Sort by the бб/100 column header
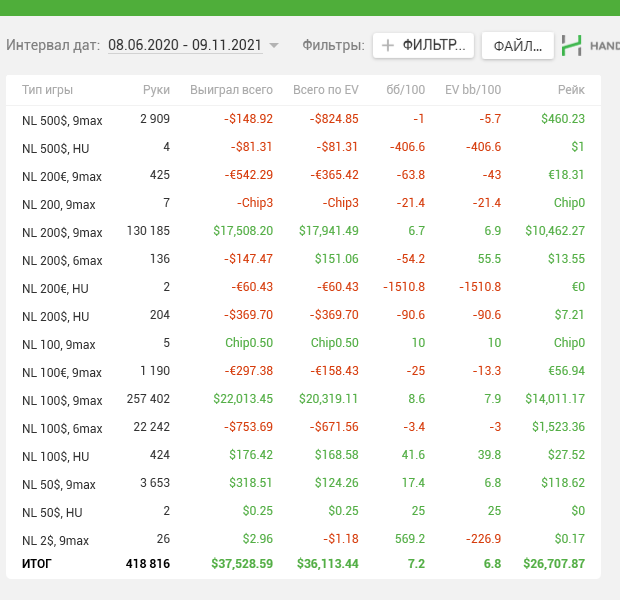 [x=405, y=90]
